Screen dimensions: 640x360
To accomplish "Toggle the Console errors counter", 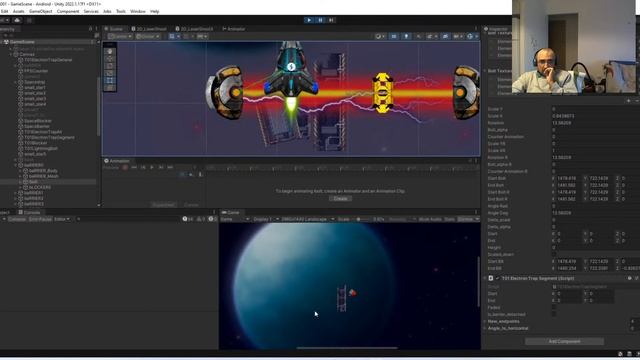I will pos(213,219).
